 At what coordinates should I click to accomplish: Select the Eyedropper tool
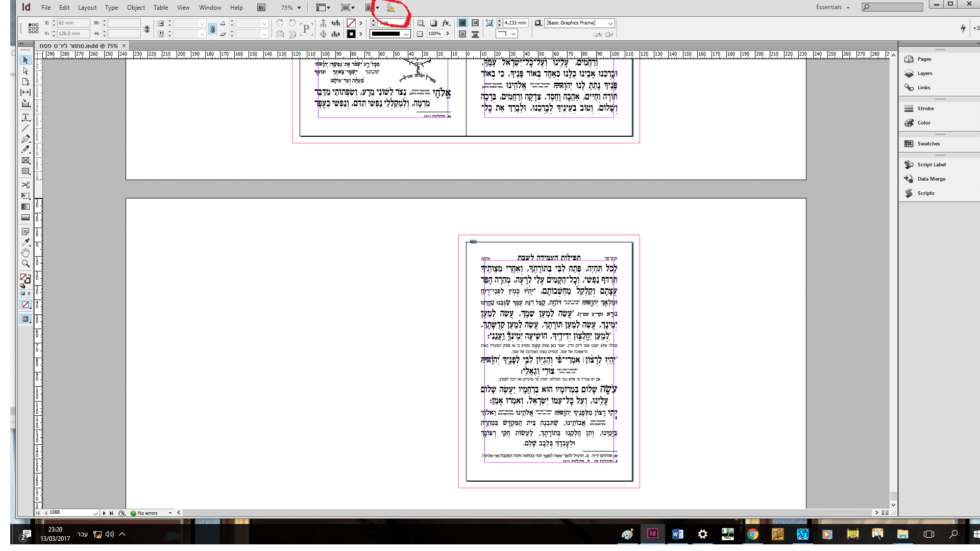(26, 242)
